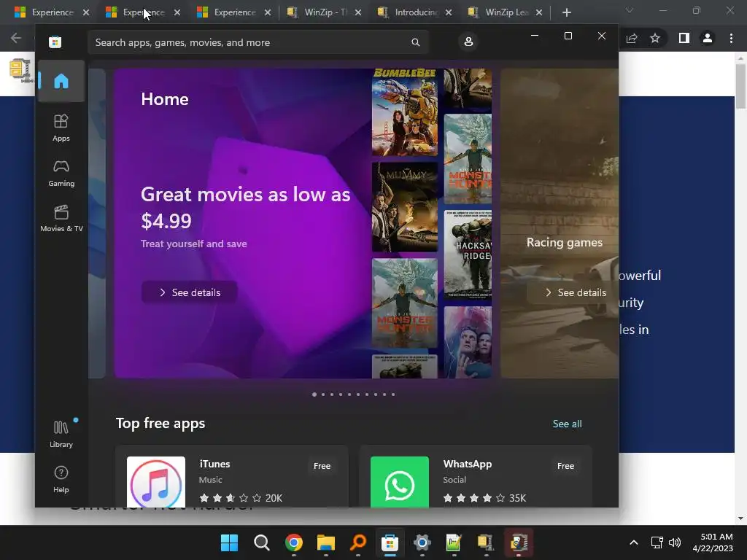This screenshot has width=747, height=560.
Task: Open Windows taskbar Search
Action: point(262,542)
